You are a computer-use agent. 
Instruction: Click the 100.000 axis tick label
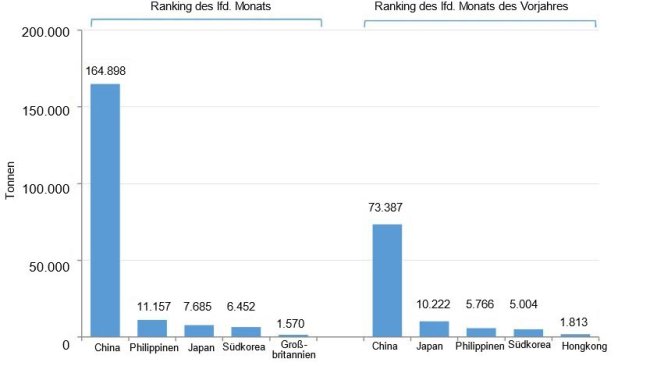(x=46, y=189)
